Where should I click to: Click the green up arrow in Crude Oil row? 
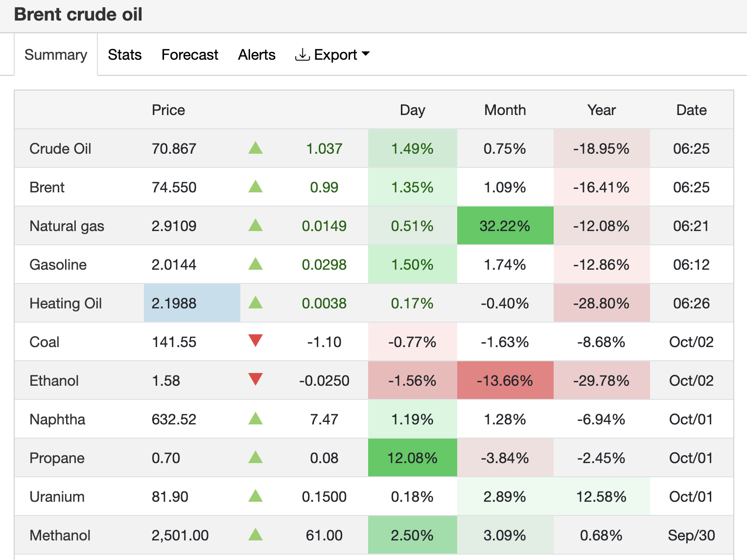pos(256,147)
